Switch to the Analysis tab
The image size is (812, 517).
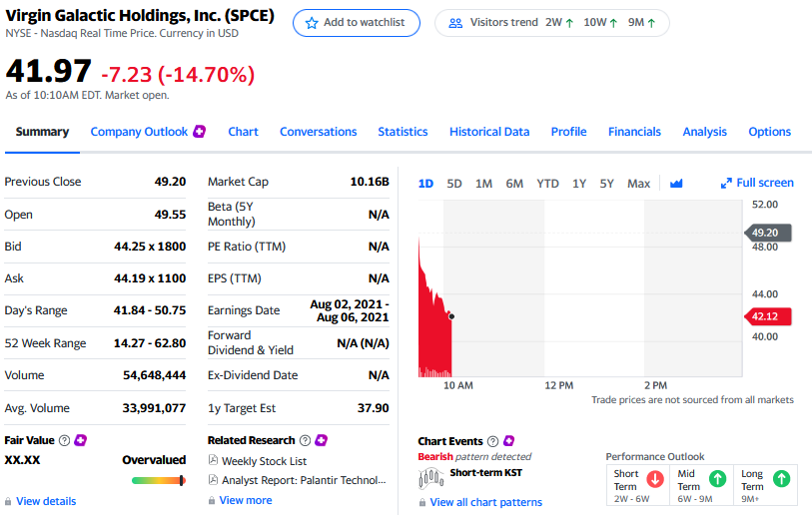(704, 132)
